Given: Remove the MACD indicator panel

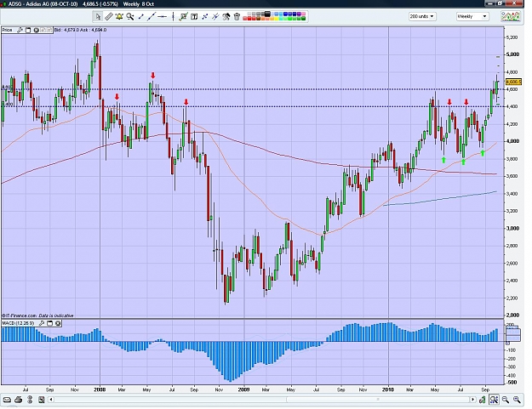Looking at the screenshot, I should click(58, 323).
